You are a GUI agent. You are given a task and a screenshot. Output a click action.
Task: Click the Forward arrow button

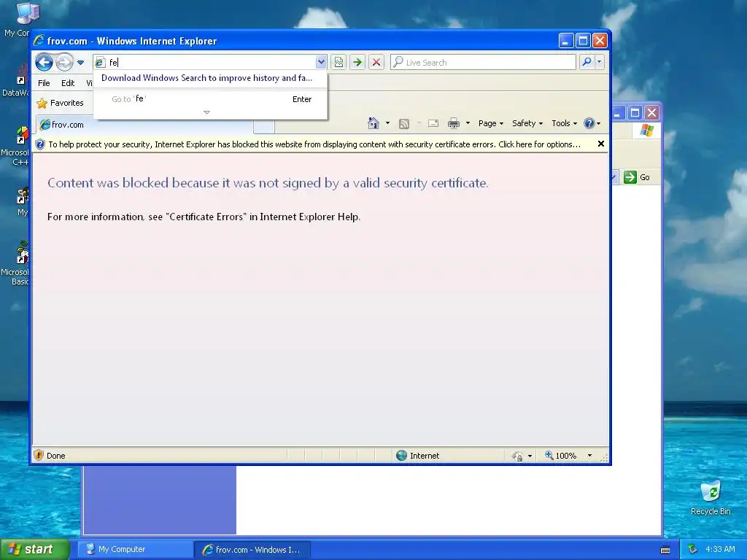64,62
